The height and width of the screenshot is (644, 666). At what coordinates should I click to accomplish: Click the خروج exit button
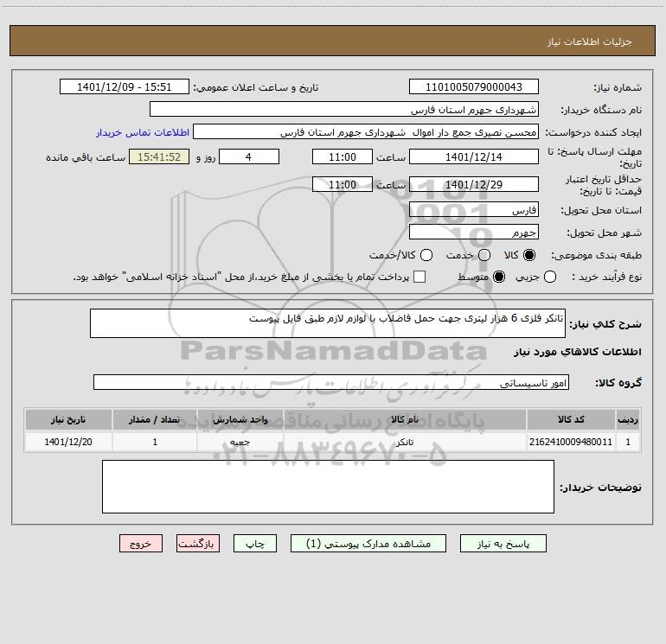click(141, 544)
